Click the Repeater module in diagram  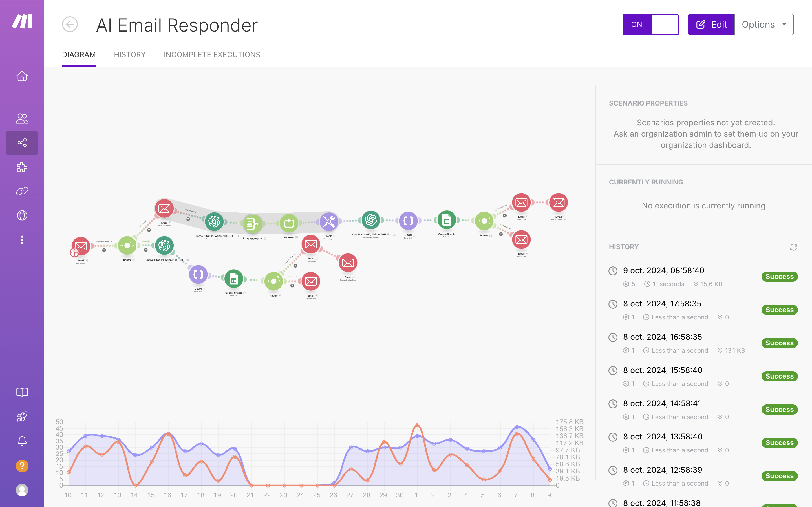[289, 223]
